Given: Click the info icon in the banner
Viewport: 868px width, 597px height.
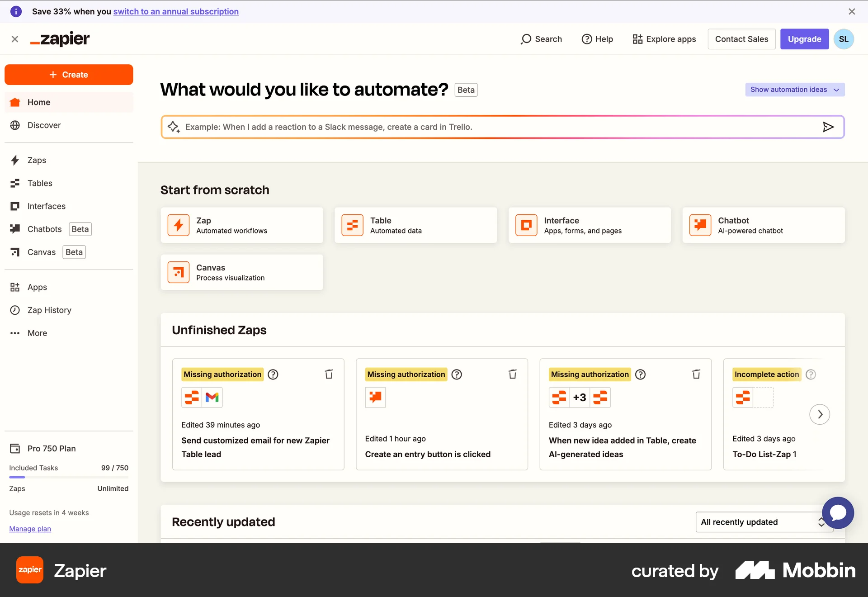Looking at the screenshot, I should (16, 11).
